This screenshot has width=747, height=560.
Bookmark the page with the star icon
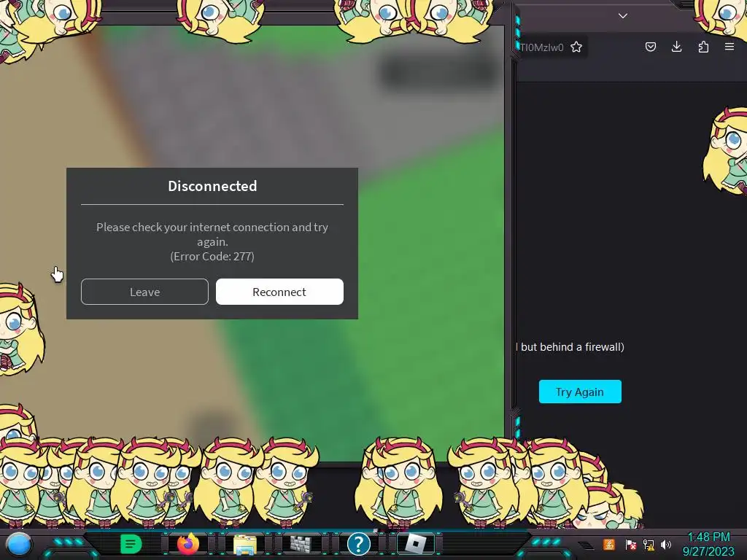pyautogui.click(x=576, y=47)
